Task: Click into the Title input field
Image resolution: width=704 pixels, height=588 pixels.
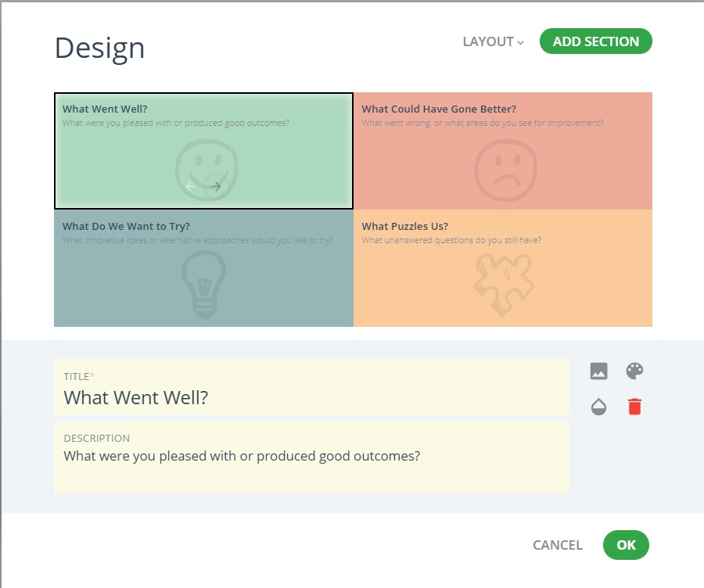Action: point(311,387)
